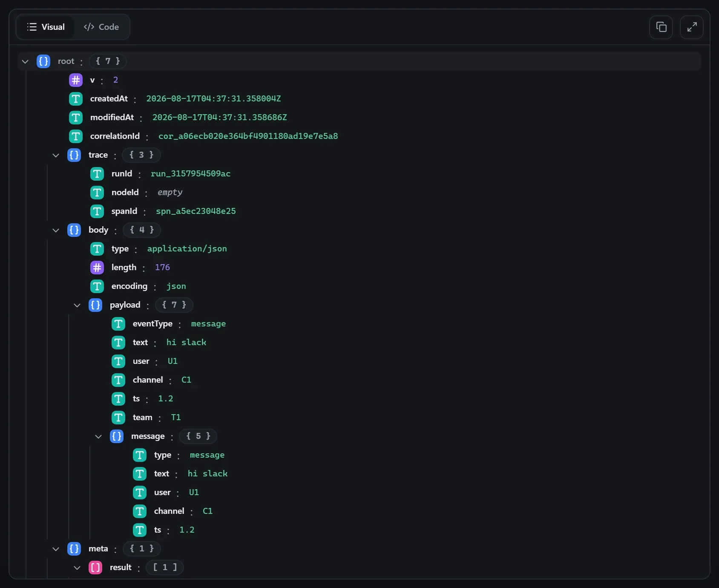The image size is (719, 588).
Task: Click the text icon beside runId
Action: [x=97, y=174]
